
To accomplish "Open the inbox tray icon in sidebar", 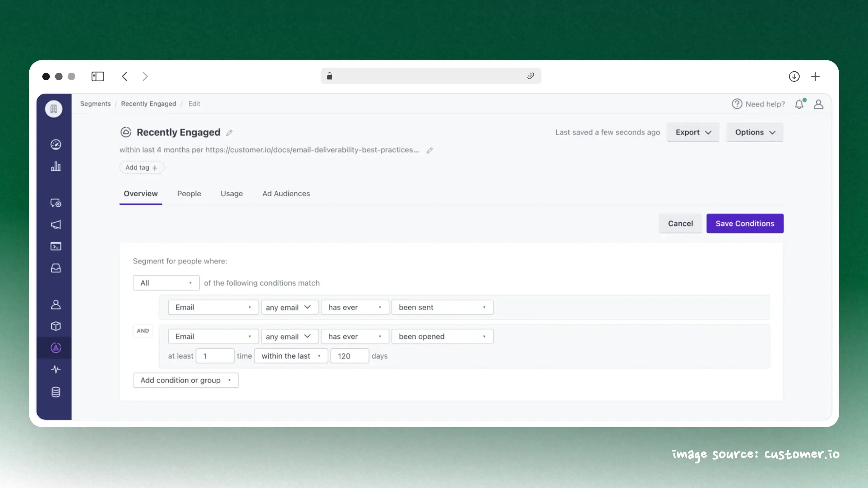I will point(56,268).
